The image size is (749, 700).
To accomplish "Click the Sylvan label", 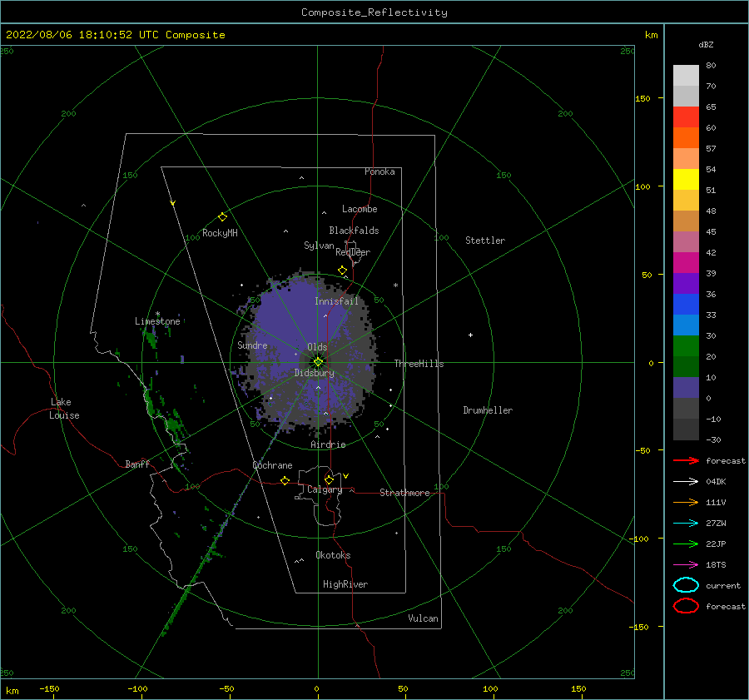I will point(319,246).
